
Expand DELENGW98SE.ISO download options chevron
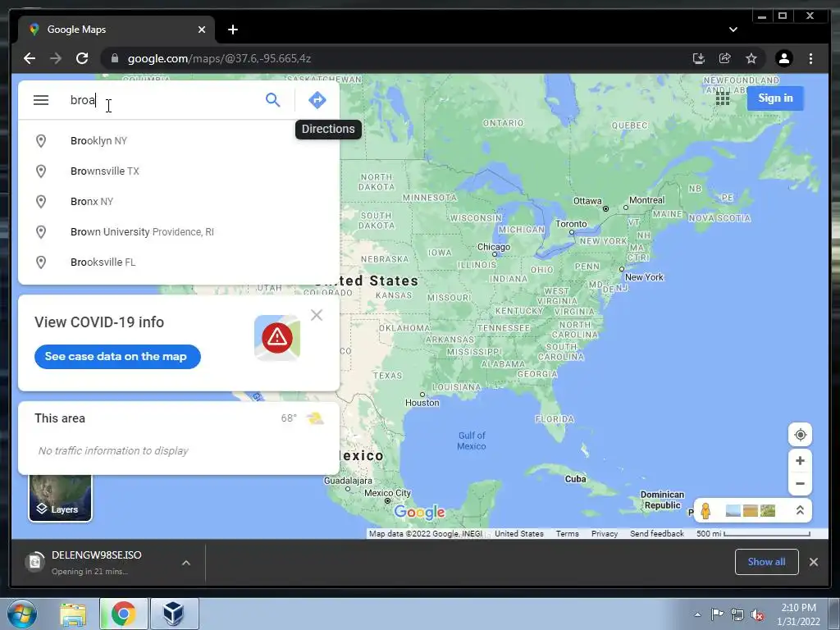[x=186, y=563]
